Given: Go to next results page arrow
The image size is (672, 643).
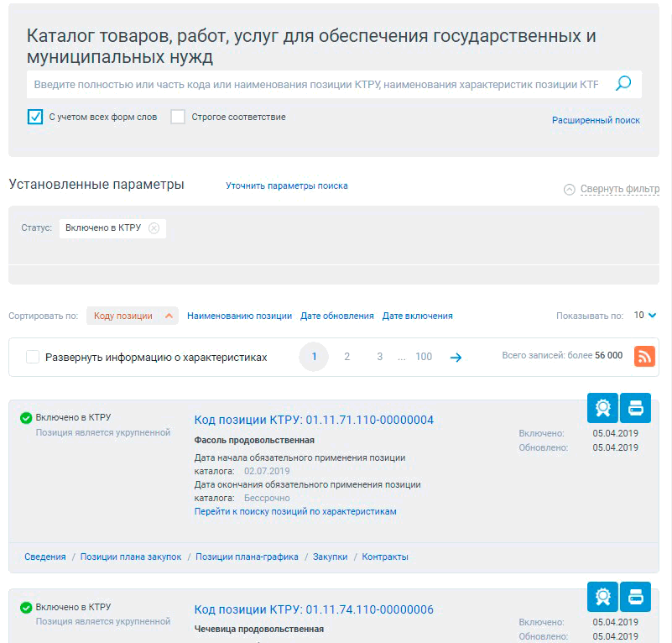Looking at the screenshot, I should (x=456, y=357).
